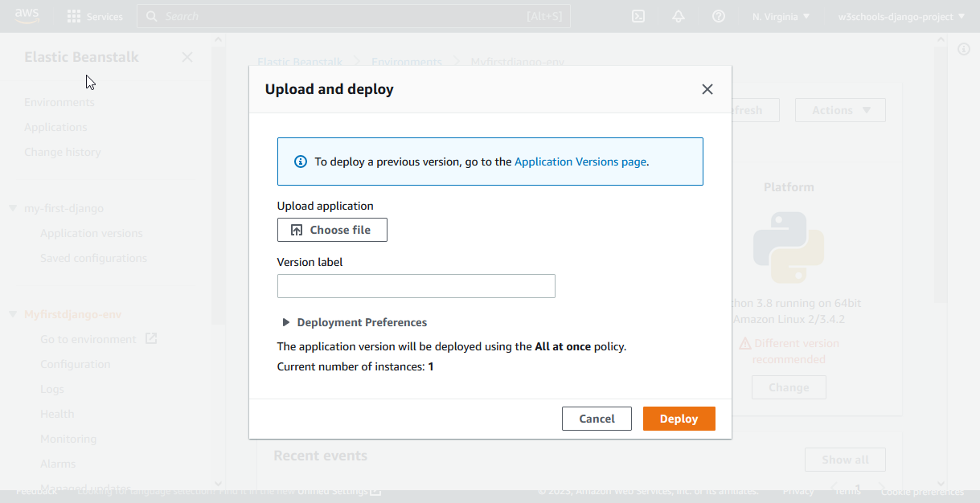The height and width of the screenshot is (503, 980).
Task: Collapse the my-first-django tree section
Action: coord(13,208)
